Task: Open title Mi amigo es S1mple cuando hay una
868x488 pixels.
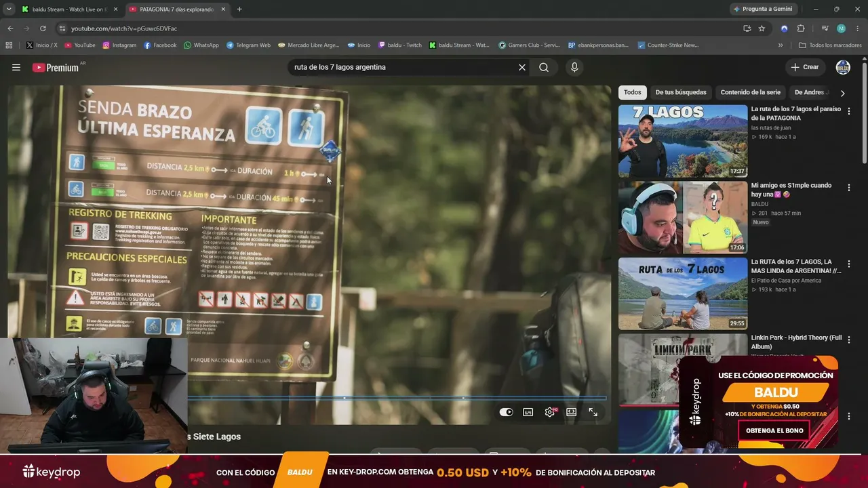Action: coord(791,190)
